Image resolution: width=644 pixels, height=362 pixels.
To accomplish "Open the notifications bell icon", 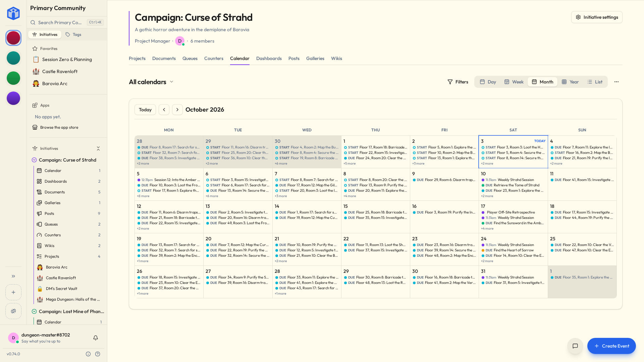I will 96,338.
